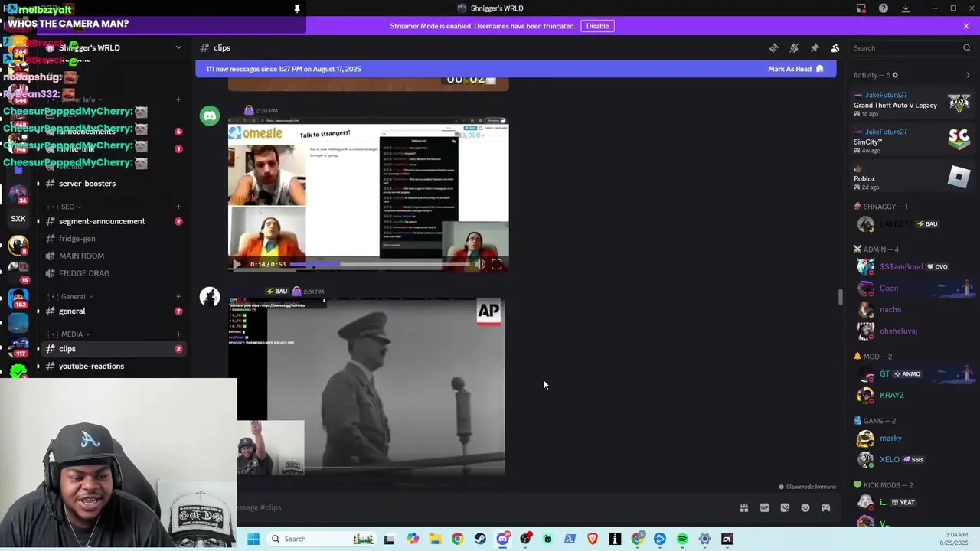Open the fridge-gen channel
980x551 pixels.
[113, 239]
